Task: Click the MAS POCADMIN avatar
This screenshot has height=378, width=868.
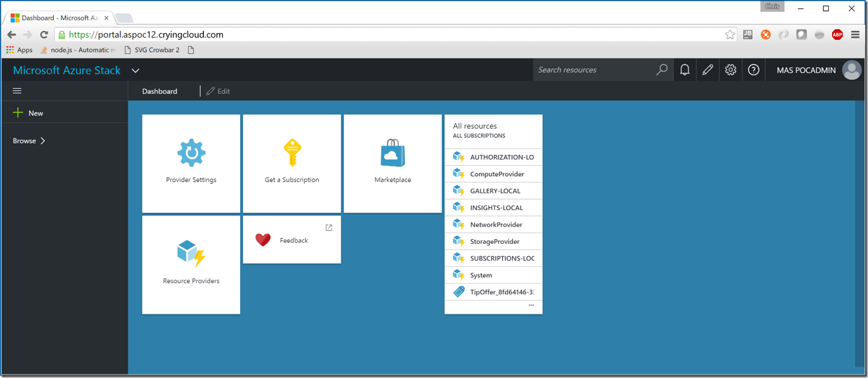Action: pos(852,70)
